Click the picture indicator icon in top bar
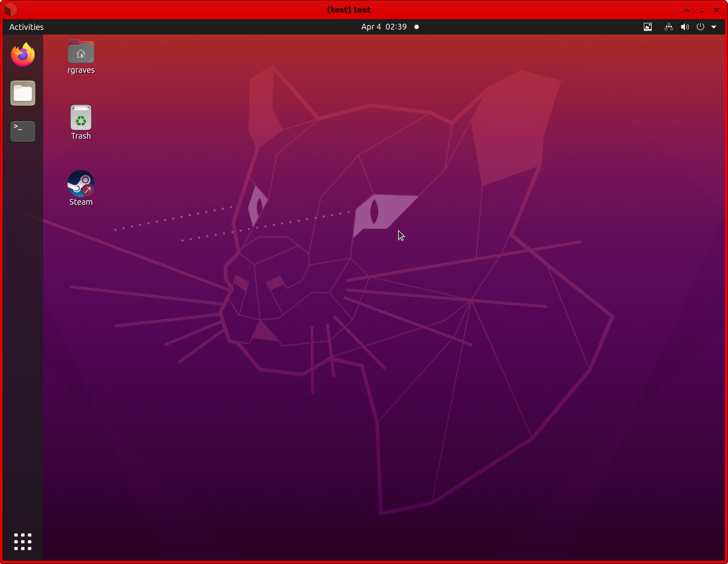This screenshot has height=564, width=728. point(647,27)
